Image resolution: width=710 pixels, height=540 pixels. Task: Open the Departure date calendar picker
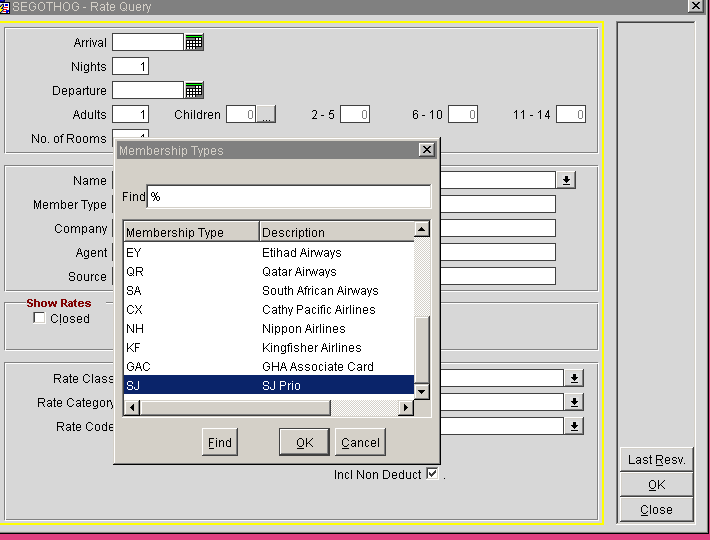click(x=194, y=91)
